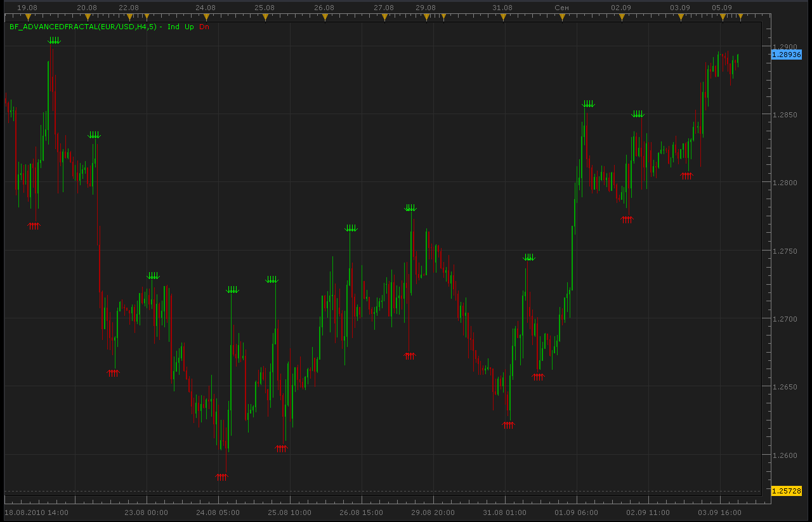Click the gold day marker under 19.08
812x522 pixels.
tap(27, 17)
